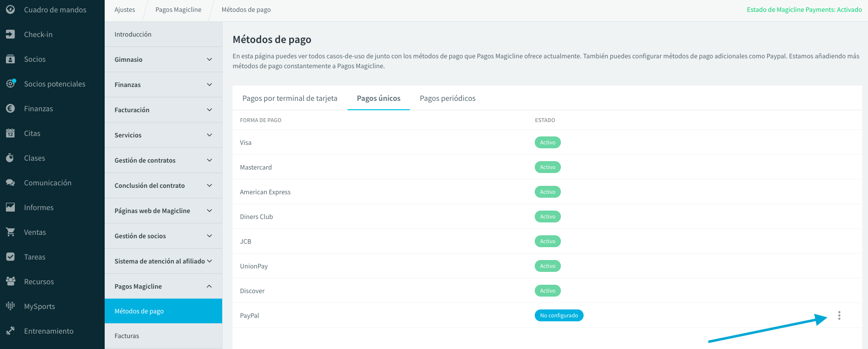Expand the Gestión de socios section
Screen dimensions: 868x349
click(x=163, y=236)
